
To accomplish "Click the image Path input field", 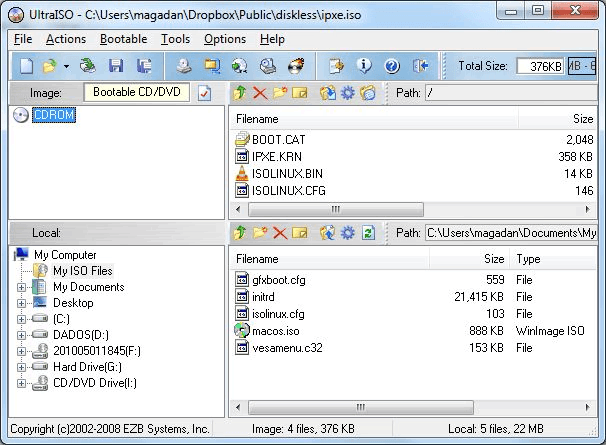I will click(x=511, y=93).
